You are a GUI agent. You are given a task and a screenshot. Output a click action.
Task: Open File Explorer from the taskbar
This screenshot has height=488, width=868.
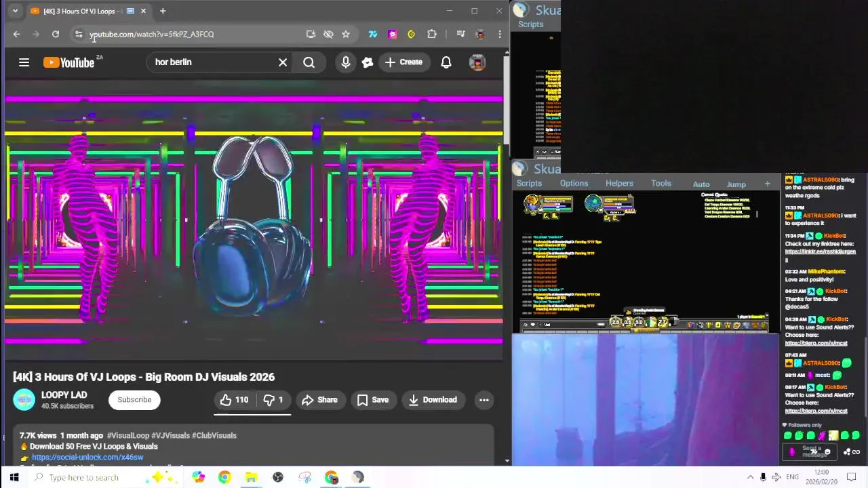(251, 477)
